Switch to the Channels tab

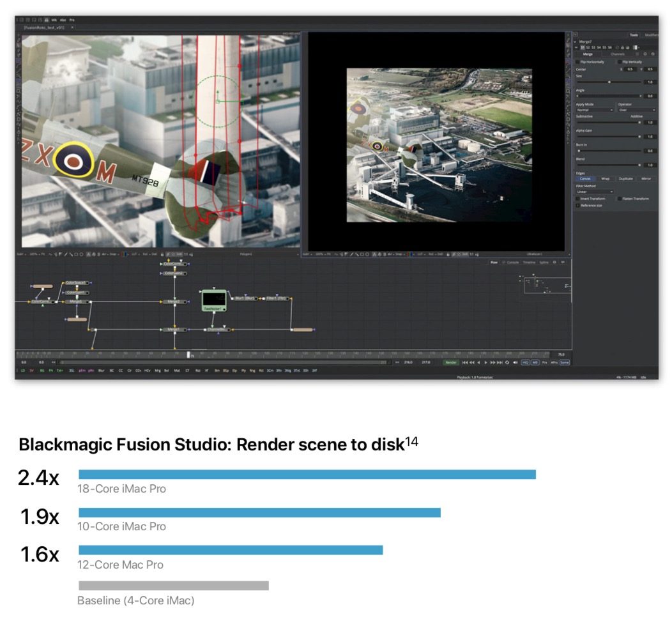[617, 54]
